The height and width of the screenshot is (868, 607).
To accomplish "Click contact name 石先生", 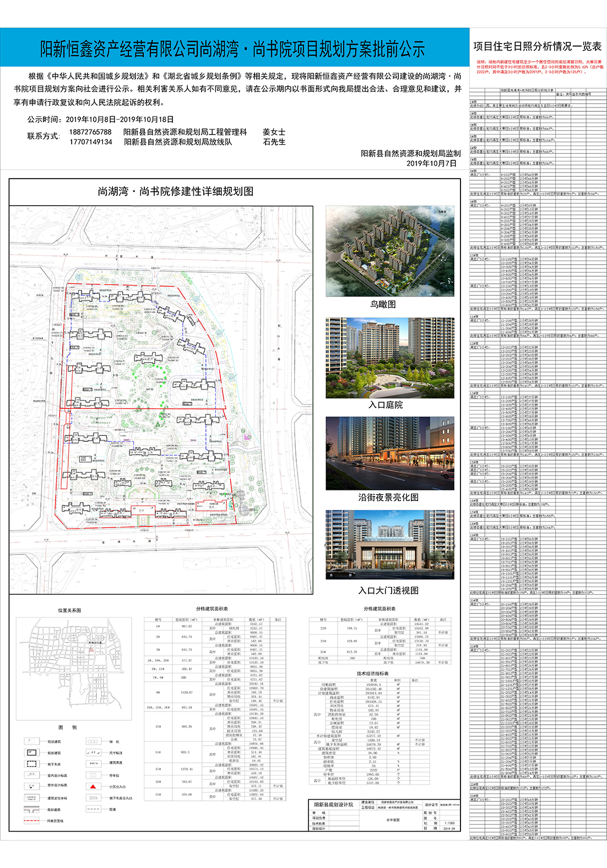I will click(274, 142).
